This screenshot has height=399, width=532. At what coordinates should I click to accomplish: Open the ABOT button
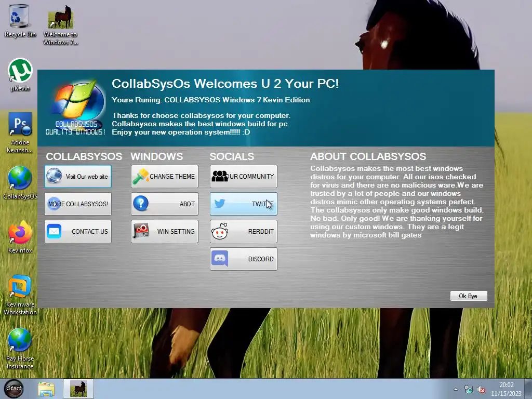[165, 204]
